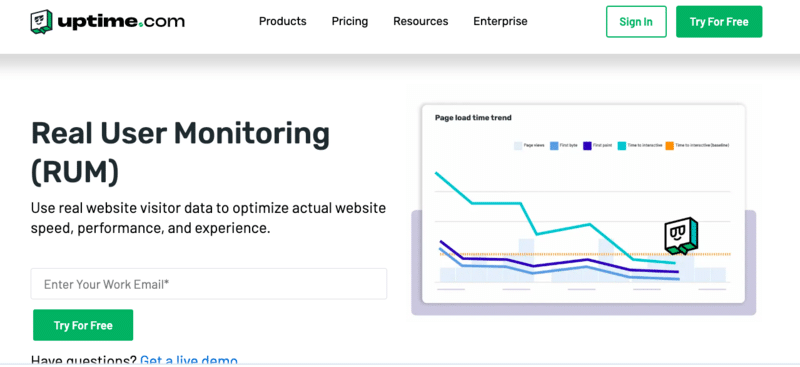The height and width of the screenshot is (367, 800).
Task: Click the cyan Time to interactive swatch
Action: (621, 145)
